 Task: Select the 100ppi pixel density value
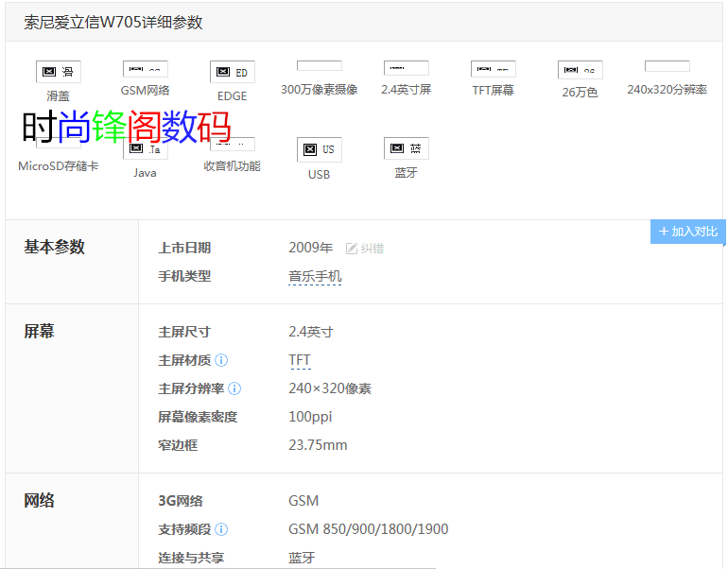click(310, 417)
